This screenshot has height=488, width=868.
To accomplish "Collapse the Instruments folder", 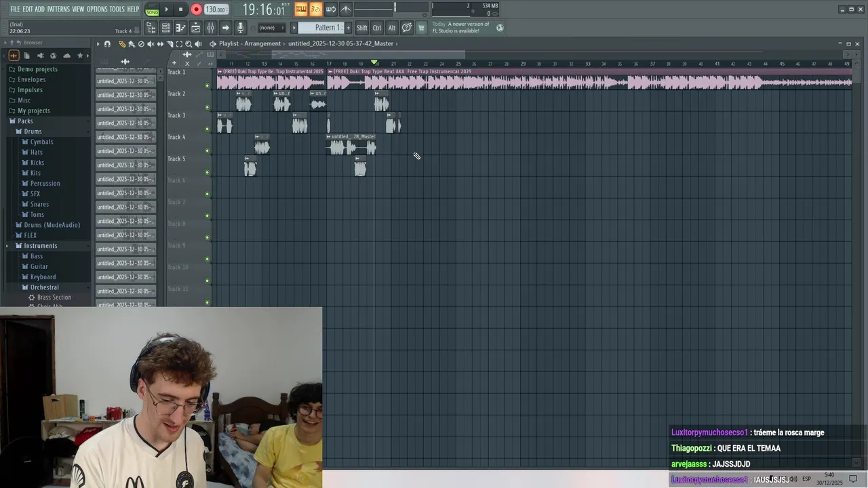I will tap(40, 246).
